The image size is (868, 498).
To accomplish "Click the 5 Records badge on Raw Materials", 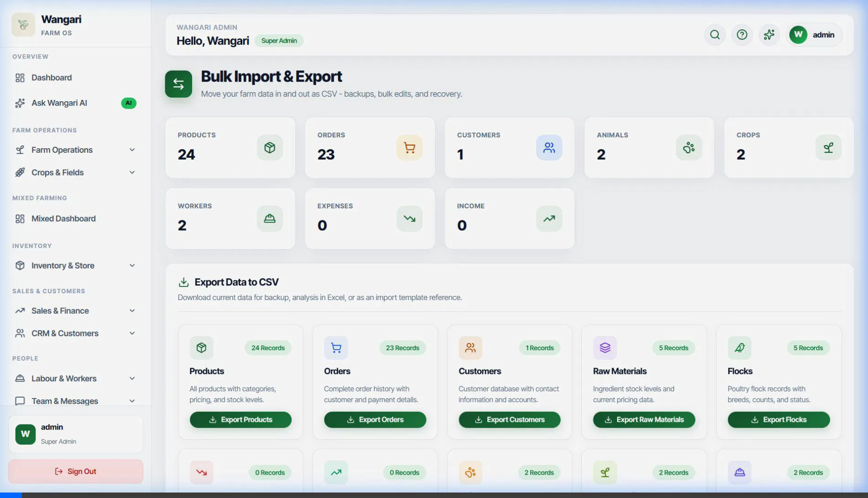I will (x=674, y=348).
